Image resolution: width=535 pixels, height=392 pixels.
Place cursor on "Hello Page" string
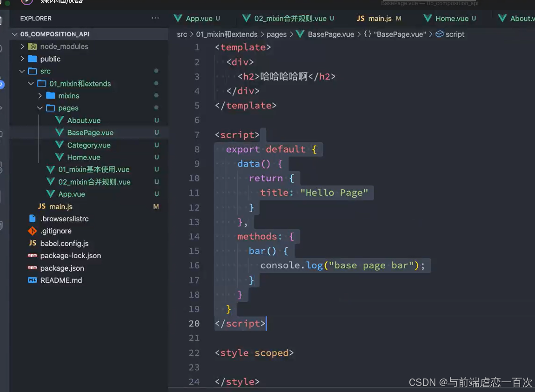[334, 193]
